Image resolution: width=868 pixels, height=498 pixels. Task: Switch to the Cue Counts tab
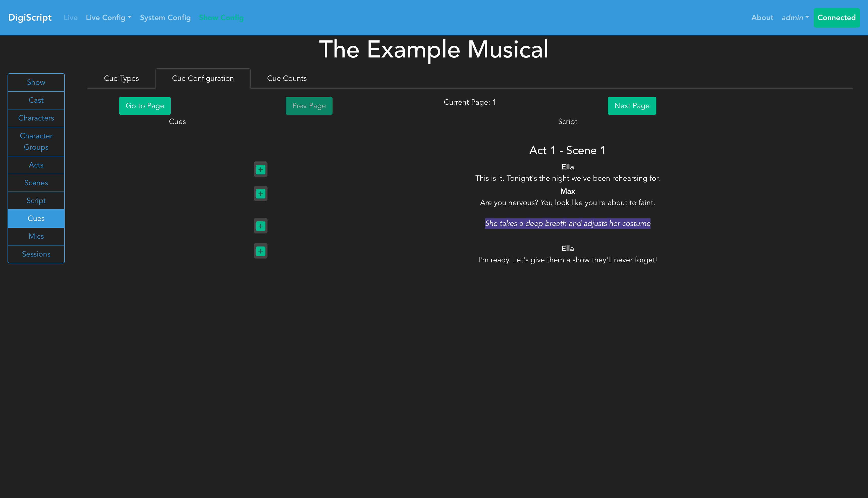(286, 78)
